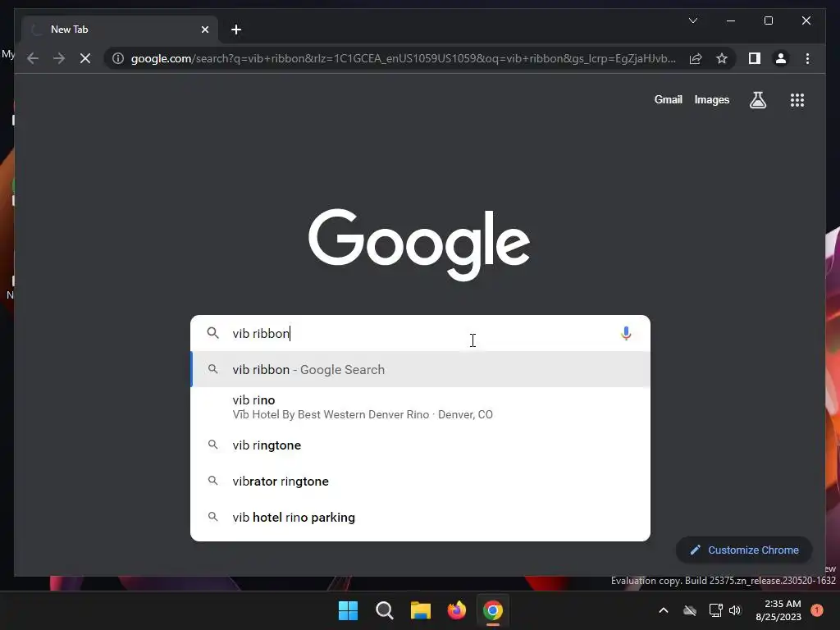Image resolution: width=840 pixels, height=630 pixels.
Task: Share this page icon in address bar
Action: [x=696, y=58]
